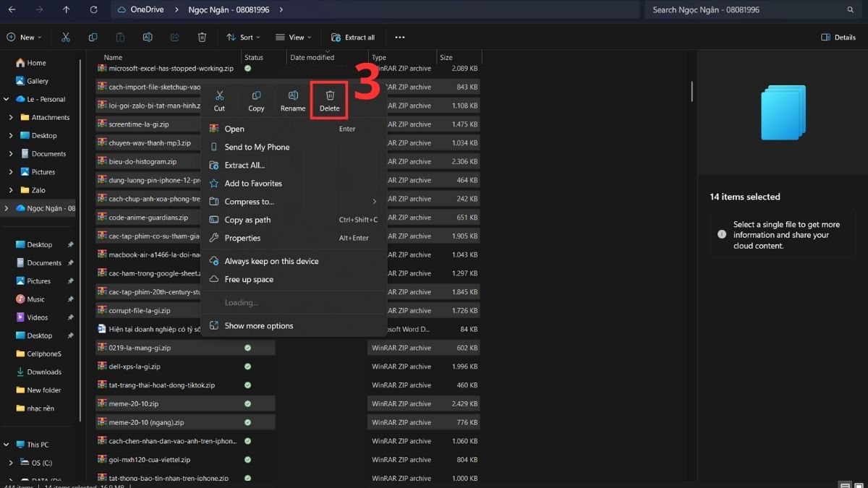The width and height of the screenshot is (868, 488).
Task: Click the 'Extract all' button
Action: point(352,37)
